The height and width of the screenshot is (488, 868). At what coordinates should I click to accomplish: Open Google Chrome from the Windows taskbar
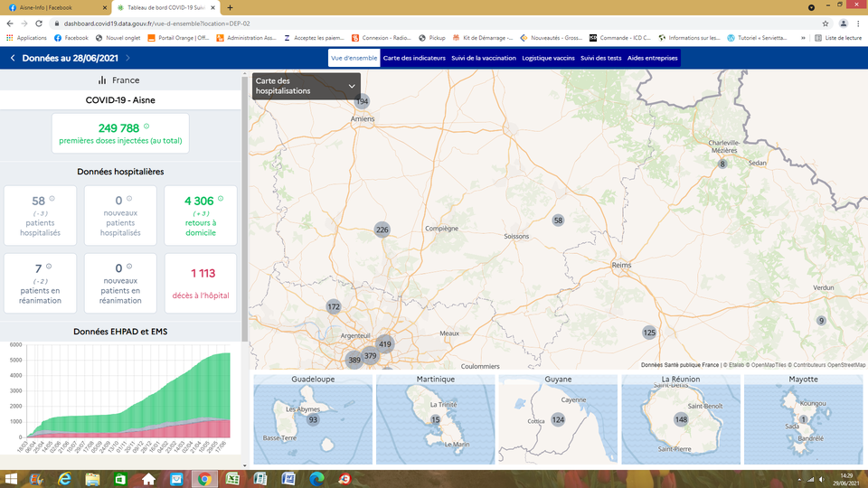[x=205, y=478]
